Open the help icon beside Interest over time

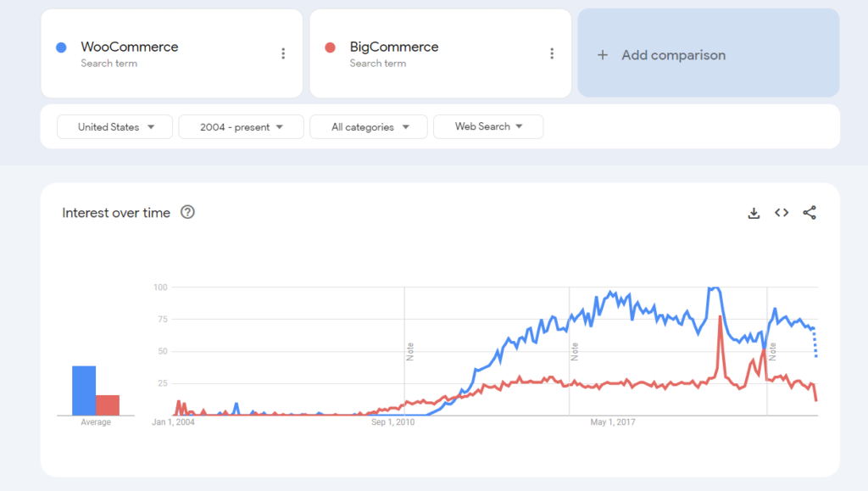pyautogui.click(x=186, y=213)
